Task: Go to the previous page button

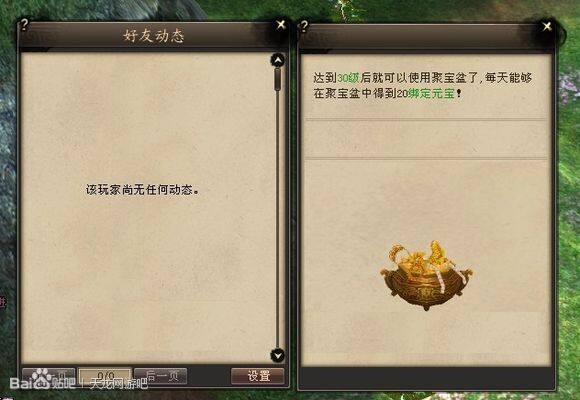Action: [49, 376]
